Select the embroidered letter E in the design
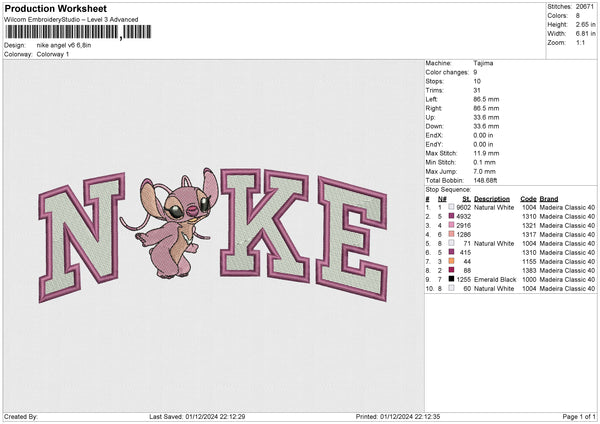Screen dimensions: 600x424 tap(352, 238)
